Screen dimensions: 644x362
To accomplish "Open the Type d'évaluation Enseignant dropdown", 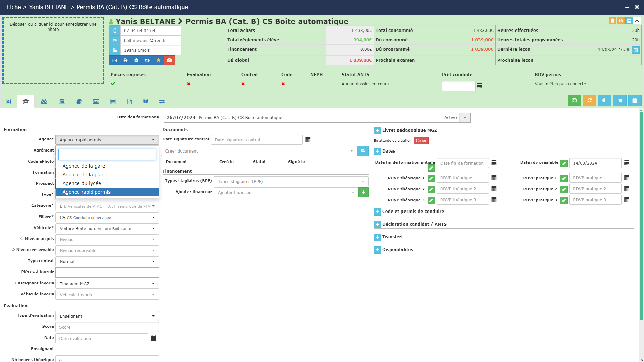I will coord(107,316).
